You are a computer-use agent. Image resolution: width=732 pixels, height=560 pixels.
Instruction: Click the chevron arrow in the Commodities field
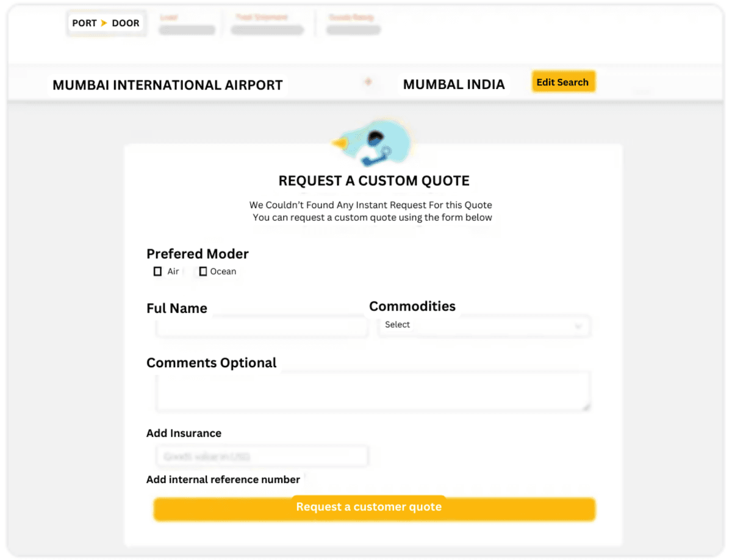578,326
